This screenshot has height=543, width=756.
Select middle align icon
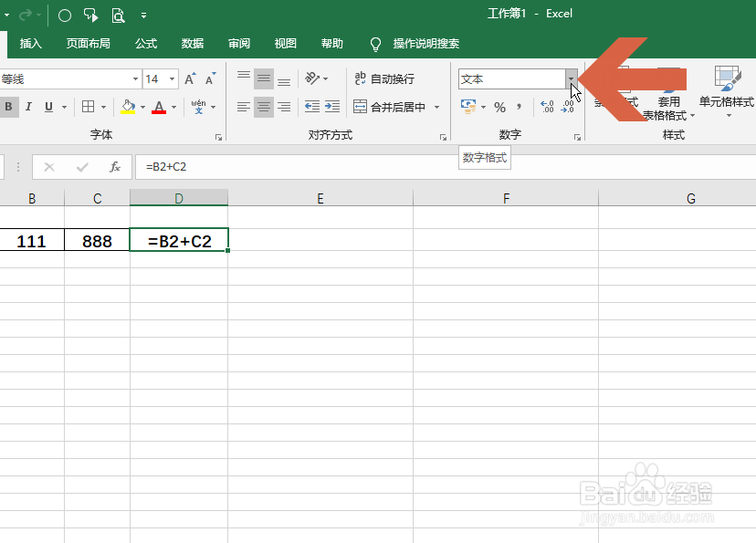point(264,78)
